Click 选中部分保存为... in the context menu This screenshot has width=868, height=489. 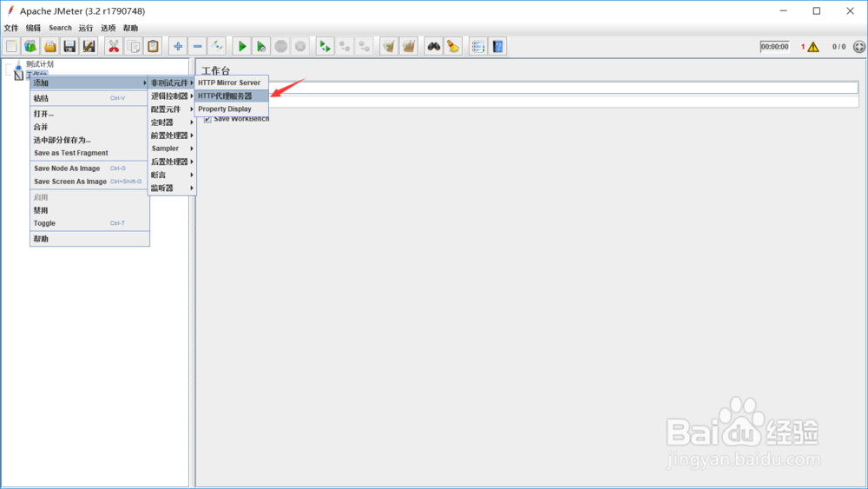[x=89, y=140]
